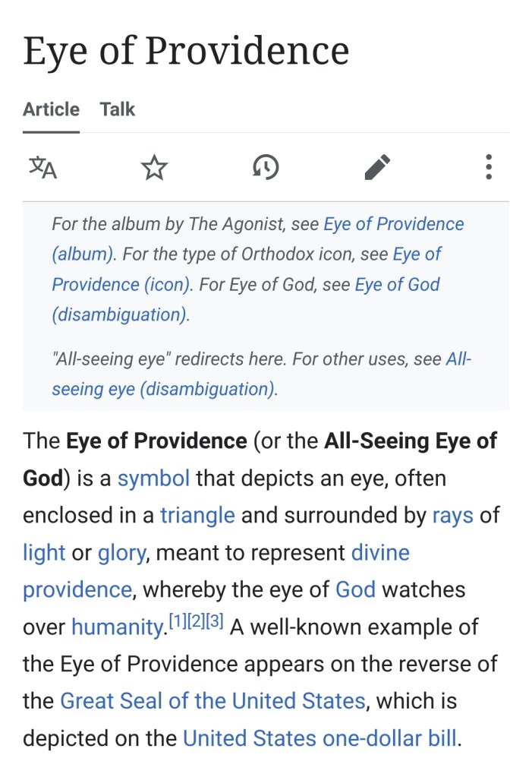
Task: Open United States one-dollar bill link
Action: pyautogui.click(x=320, y=738)
